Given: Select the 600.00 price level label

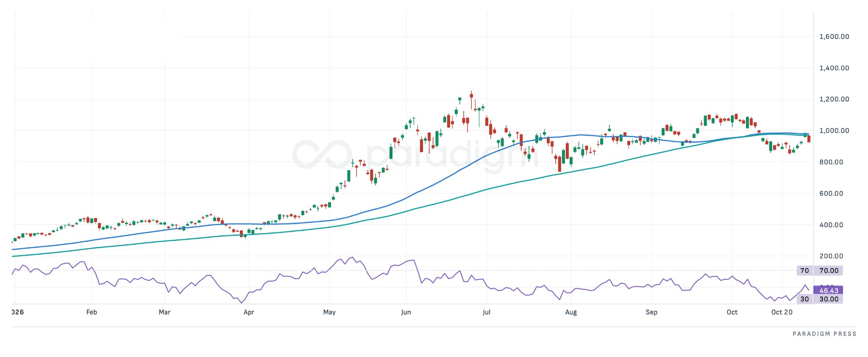Looking at the screenshot, I should pyautogui.click(x=831, y=193).
